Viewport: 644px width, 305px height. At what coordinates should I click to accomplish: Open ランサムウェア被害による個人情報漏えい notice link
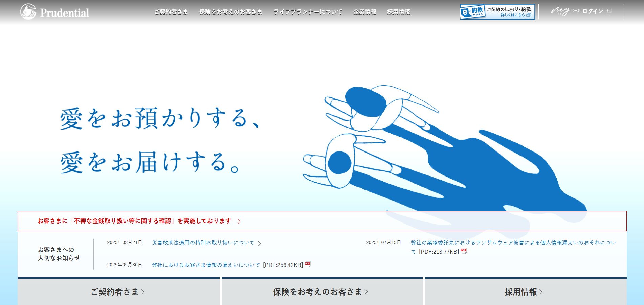tap(513, 243)
